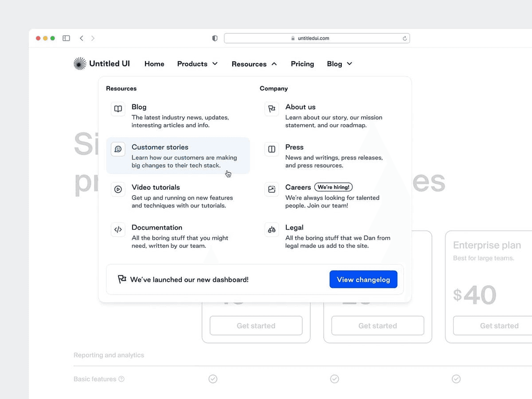Navigate to the Home menu item
The image size is (532, 399).
coord(154,64)
